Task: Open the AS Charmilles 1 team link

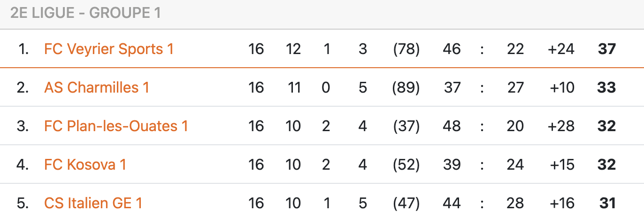Action: (97, 87)
